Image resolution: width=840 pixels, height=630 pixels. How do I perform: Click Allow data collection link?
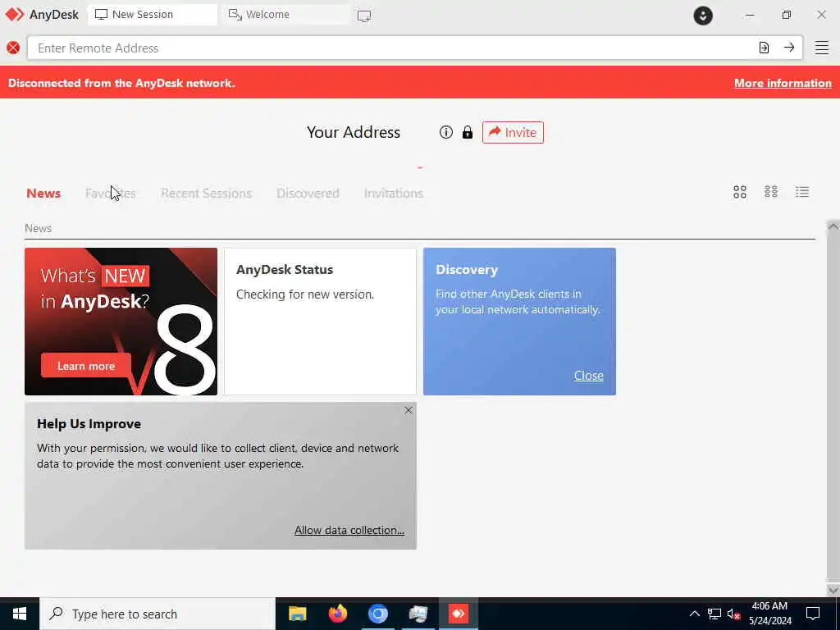349,530
